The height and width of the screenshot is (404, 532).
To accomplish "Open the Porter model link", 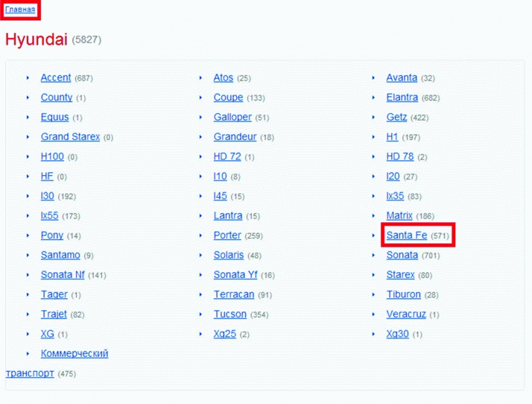I will 228,236.
